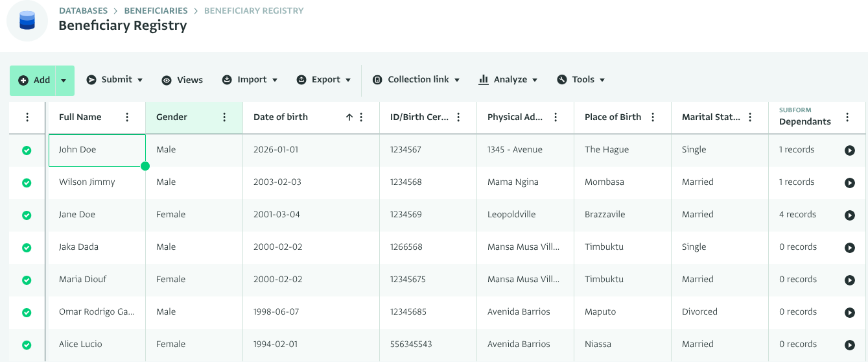Click the database icon next to the title
Screen dimensions: 868x362
tap(27, 21)
